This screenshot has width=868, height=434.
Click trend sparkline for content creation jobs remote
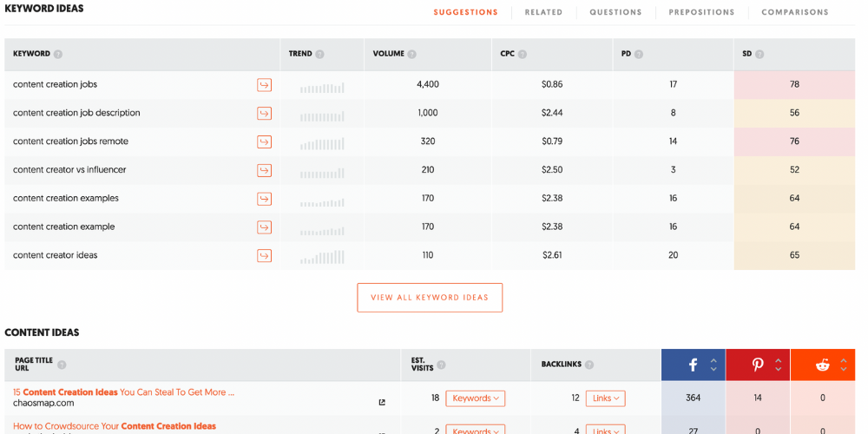322,144
